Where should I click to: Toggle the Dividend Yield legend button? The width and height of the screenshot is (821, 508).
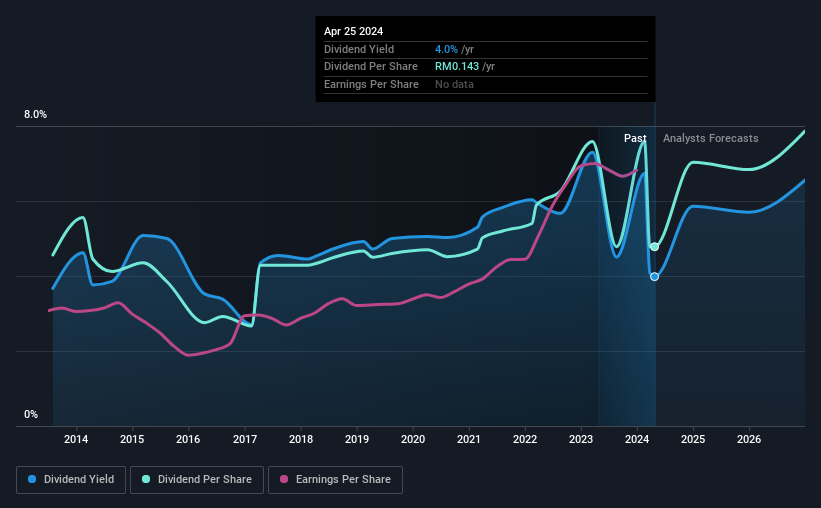(x=71, y=479)
